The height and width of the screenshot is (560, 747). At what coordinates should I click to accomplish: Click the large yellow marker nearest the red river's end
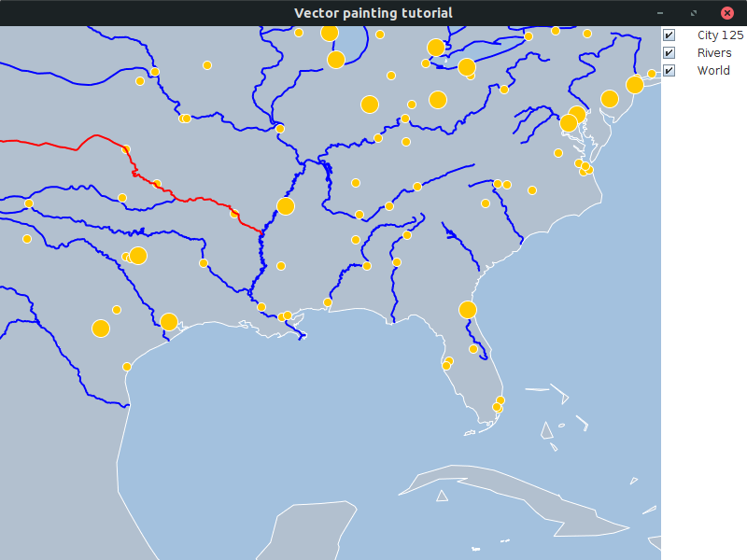click(286, 206)
